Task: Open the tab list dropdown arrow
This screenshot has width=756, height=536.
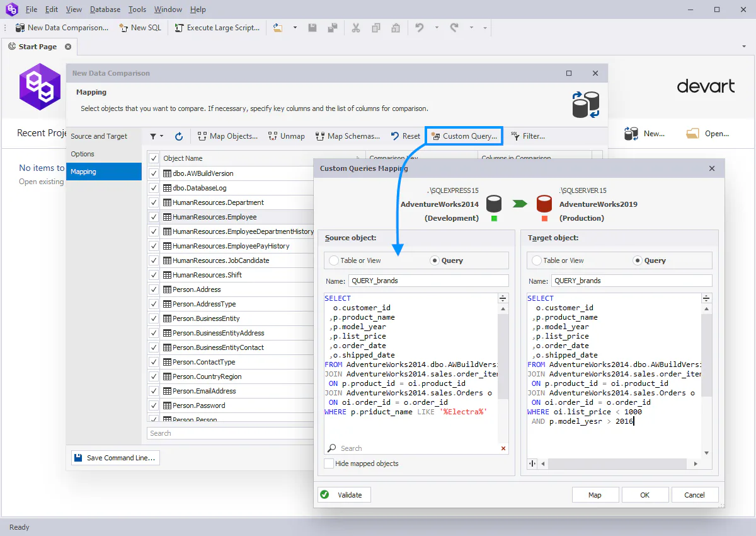Action: point(744,47)
